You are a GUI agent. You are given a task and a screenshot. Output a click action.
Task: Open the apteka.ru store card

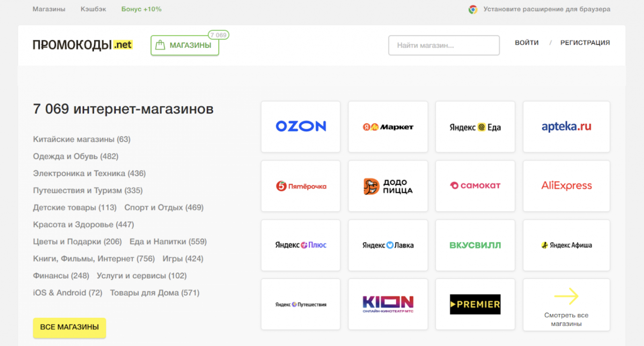(x=566, y=126)
